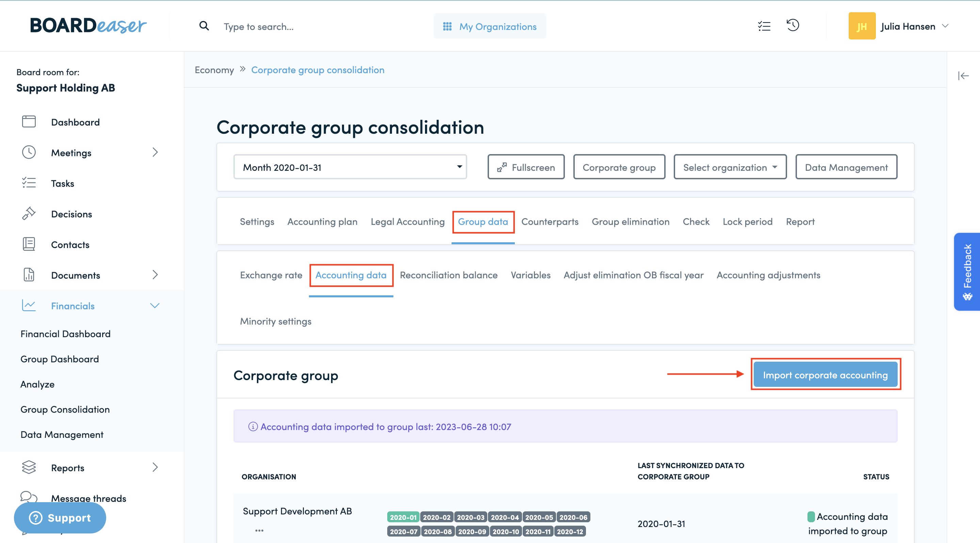Open the Select organization dropdown

click(730, 167)
